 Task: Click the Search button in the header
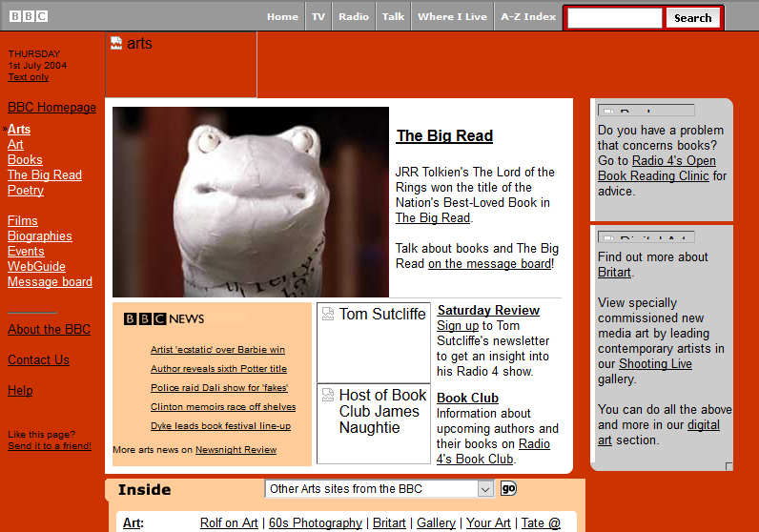click(692, 18)
